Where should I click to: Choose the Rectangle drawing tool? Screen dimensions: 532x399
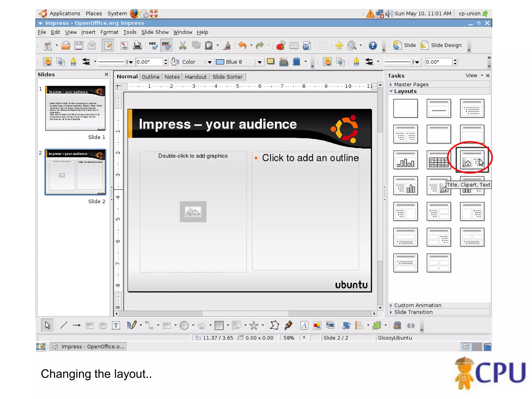[90, 325]
